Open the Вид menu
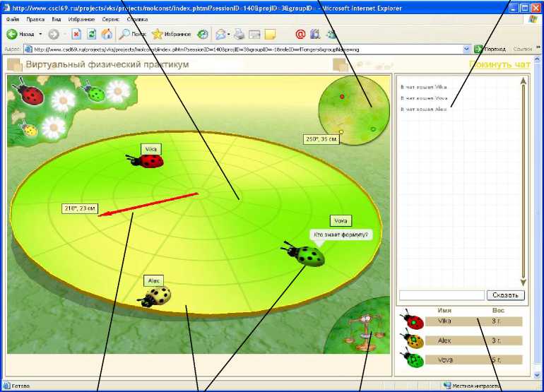Image resolution: width=544 pixels, height=392 pixels. [57, 20]
